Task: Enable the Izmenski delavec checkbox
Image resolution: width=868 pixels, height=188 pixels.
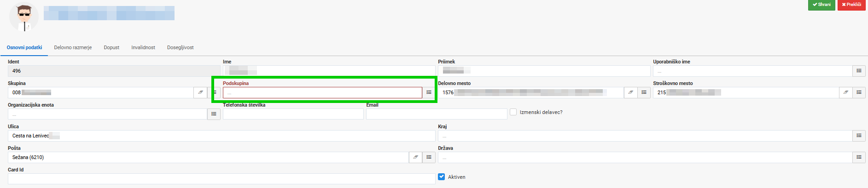Action: pos(513,112)
